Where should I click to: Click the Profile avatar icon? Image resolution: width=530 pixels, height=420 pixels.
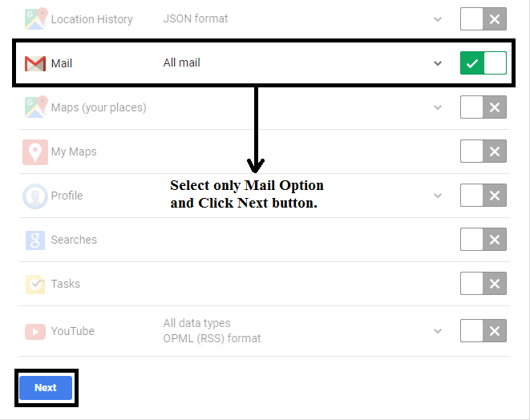tap(34, 196)
